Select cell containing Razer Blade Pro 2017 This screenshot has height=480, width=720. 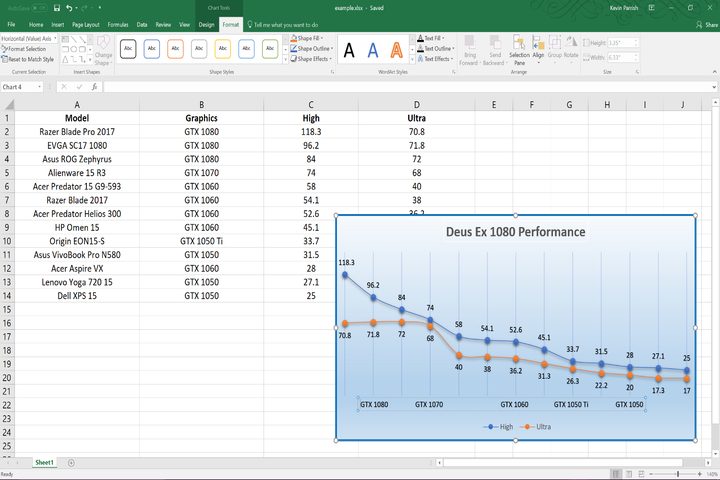77,132
